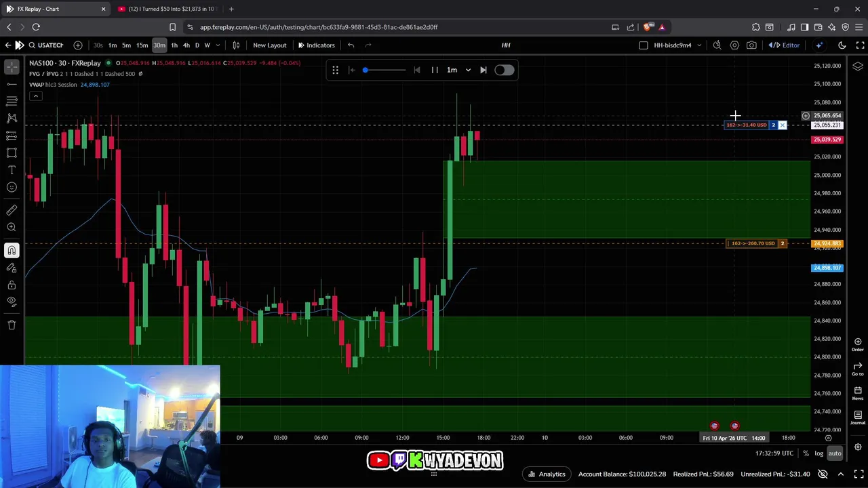Open the News panel
Screen dimensions: 868x488
point(858,393)
